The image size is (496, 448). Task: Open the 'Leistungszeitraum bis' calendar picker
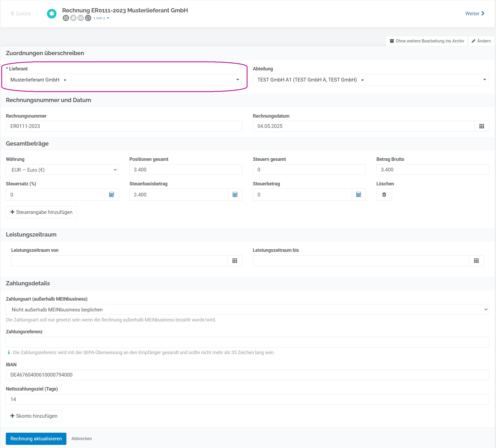476,261
